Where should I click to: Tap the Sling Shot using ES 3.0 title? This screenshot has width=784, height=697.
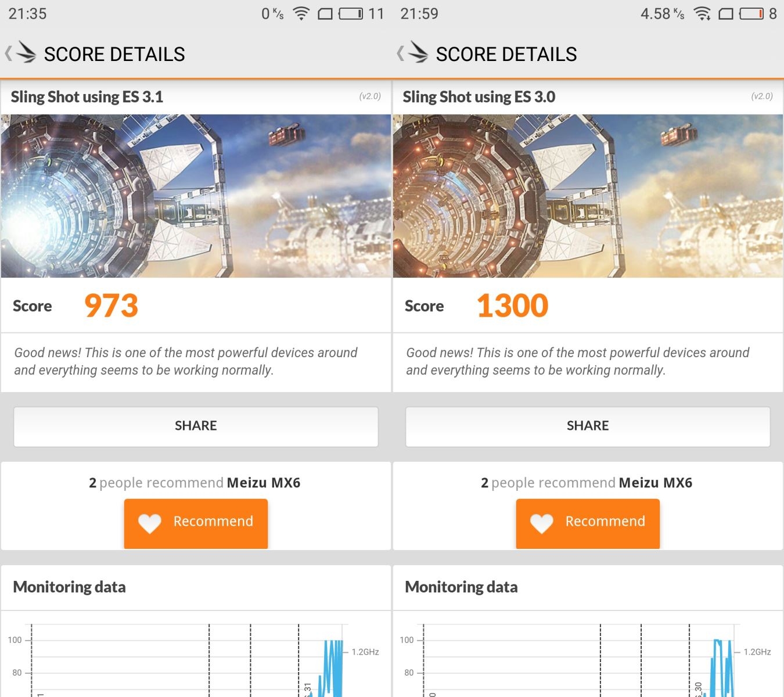click(479, 97)
